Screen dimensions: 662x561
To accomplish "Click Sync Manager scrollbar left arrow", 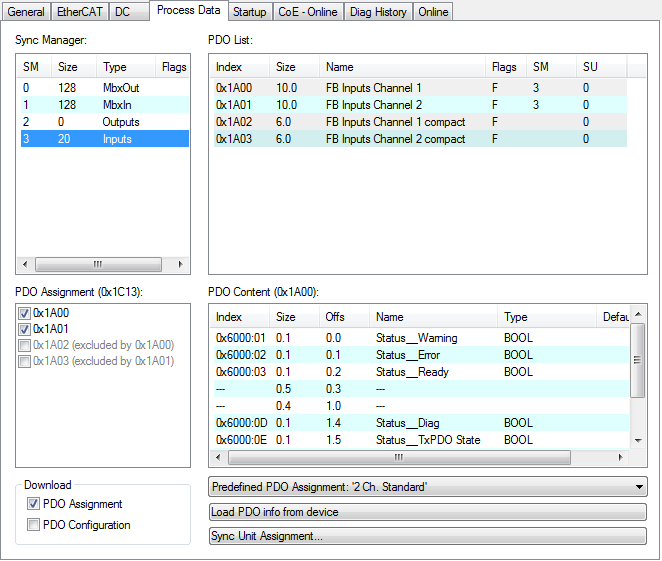I will tap(25, 264).
